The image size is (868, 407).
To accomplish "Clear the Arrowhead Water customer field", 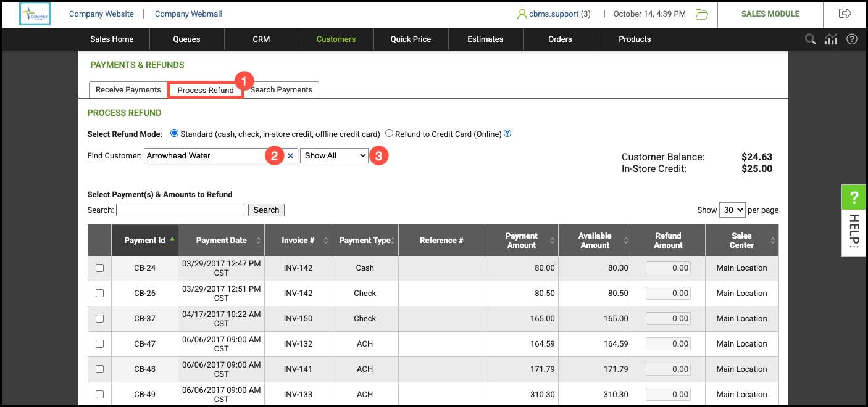I will pyautogui.click(x=290, y=156).
